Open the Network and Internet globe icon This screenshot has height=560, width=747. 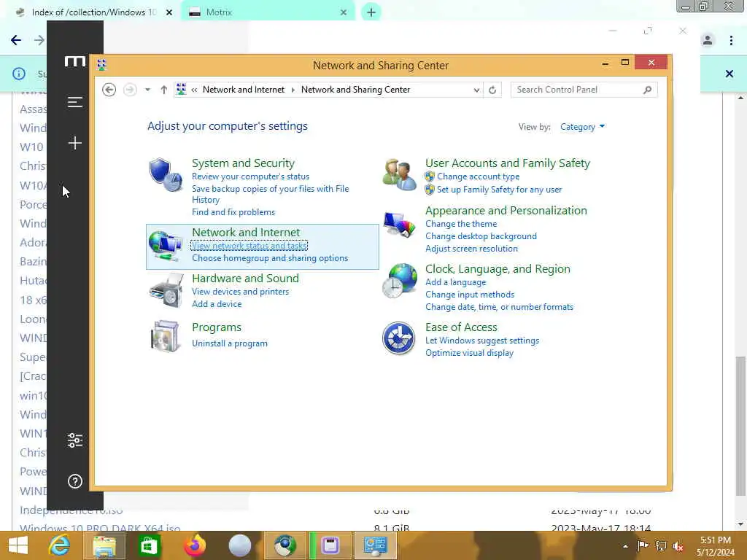[x=165, y=245]
